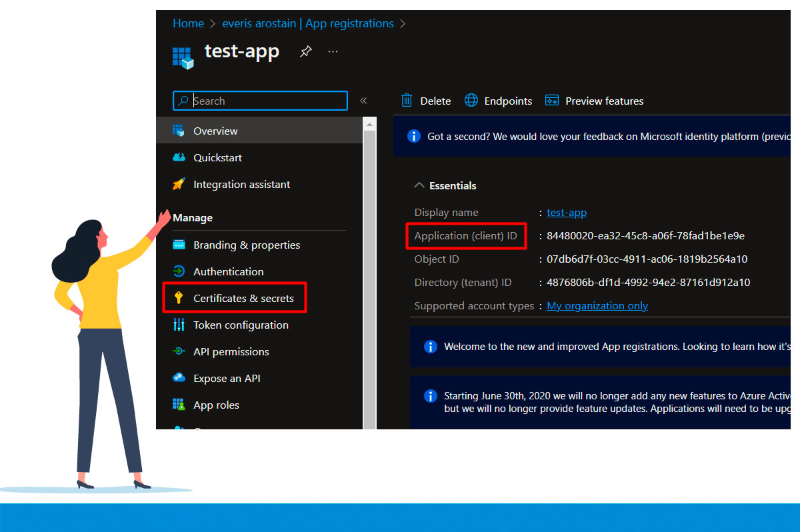
Task: Pin test-app using the pin icon
Action: coord(305,52)
